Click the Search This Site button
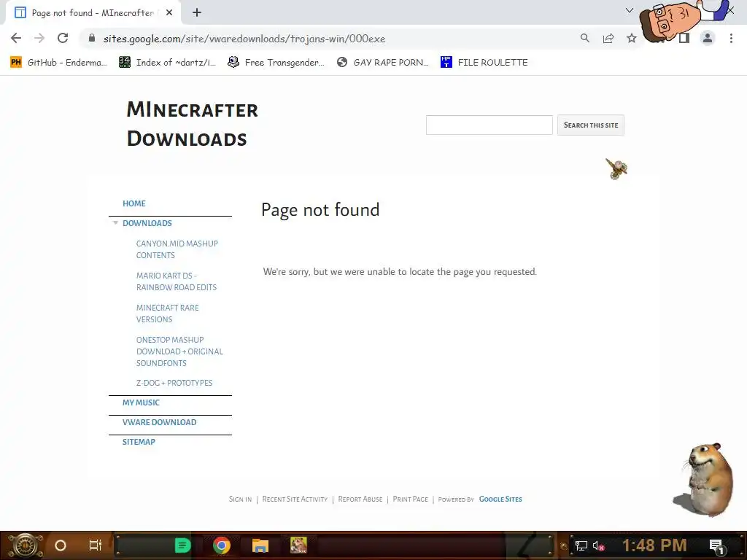This screenshot has width=747, height=560. (591, 125)
